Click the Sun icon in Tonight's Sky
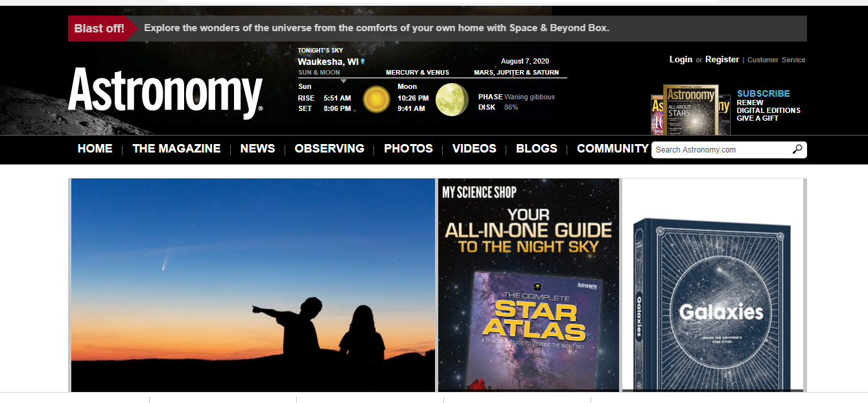 coord(376,99)
